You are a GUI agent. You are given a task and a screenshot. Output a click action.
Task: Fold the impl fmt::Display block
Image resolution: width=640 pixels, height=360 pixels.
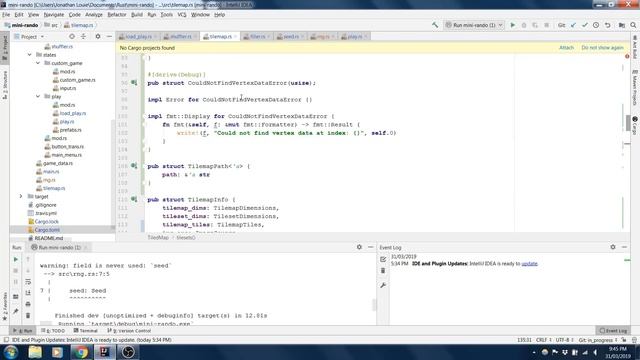(x=144, y=116)
